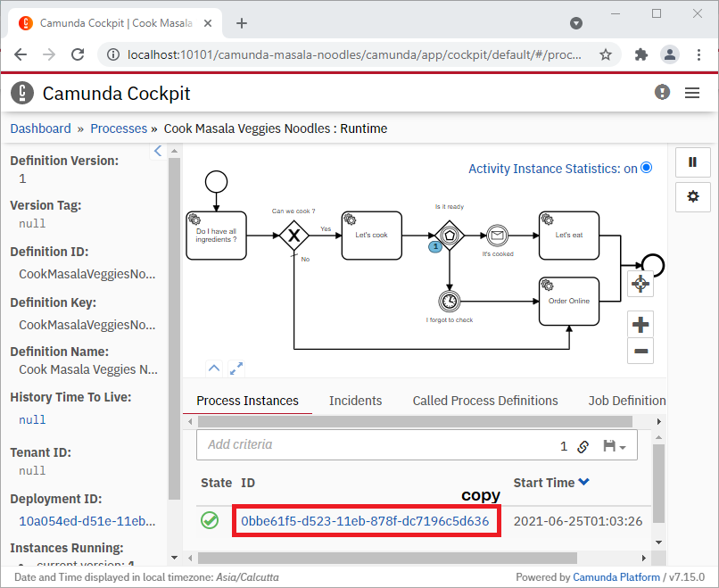
Task: Go to the Dashboard breadcrumb link
Action: [x=41, y=128]
